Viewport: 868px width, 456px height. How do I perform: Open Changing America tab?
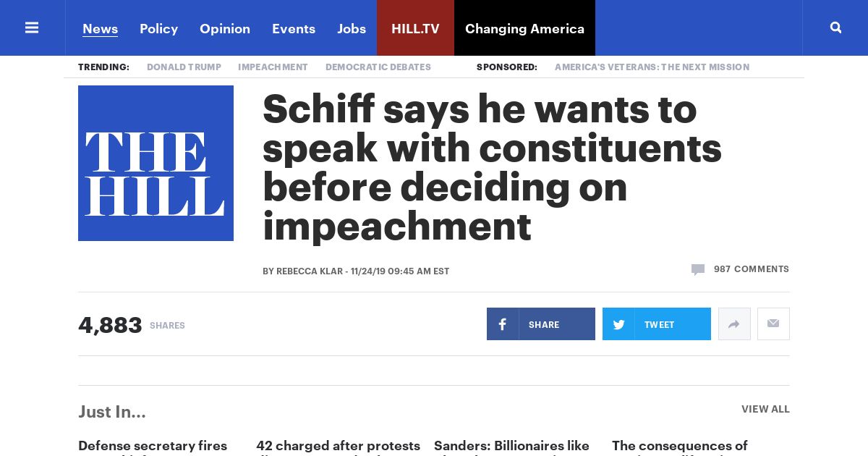(524, 28)
